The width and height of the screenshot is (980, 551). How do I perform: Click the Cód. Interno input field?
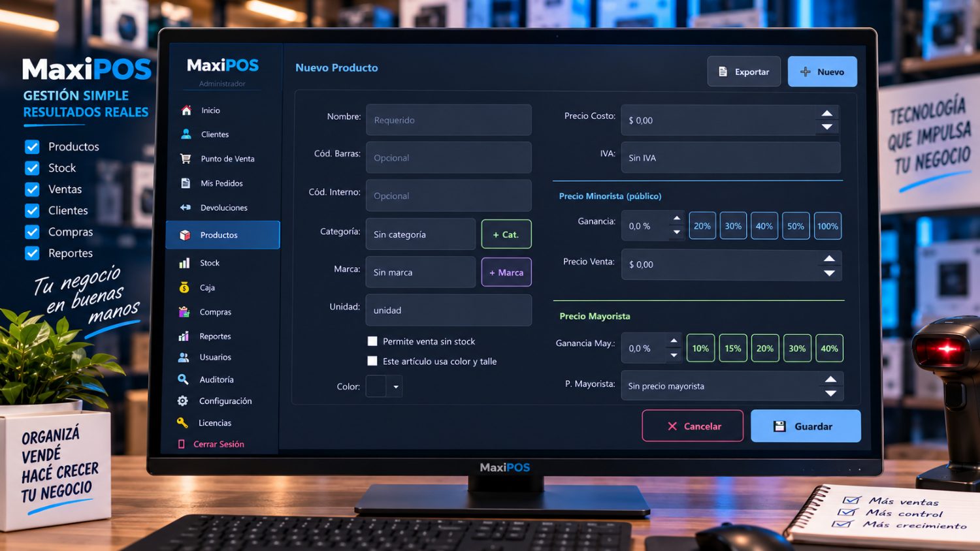coord(448,196)
